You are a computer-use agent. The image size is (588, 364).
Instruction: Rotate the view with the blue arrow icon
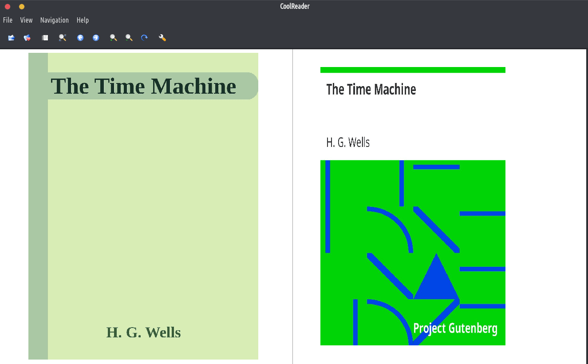coord(144,38)
